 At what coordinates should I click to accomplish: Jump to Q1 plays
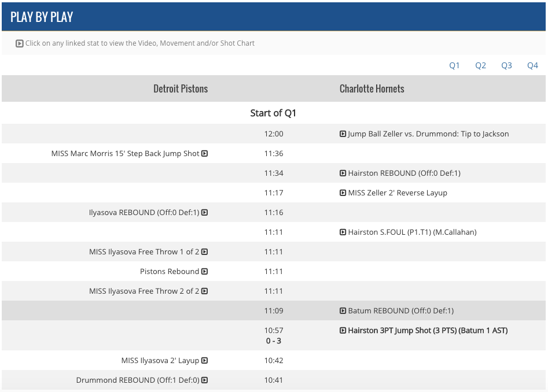[x=454, y=65]
